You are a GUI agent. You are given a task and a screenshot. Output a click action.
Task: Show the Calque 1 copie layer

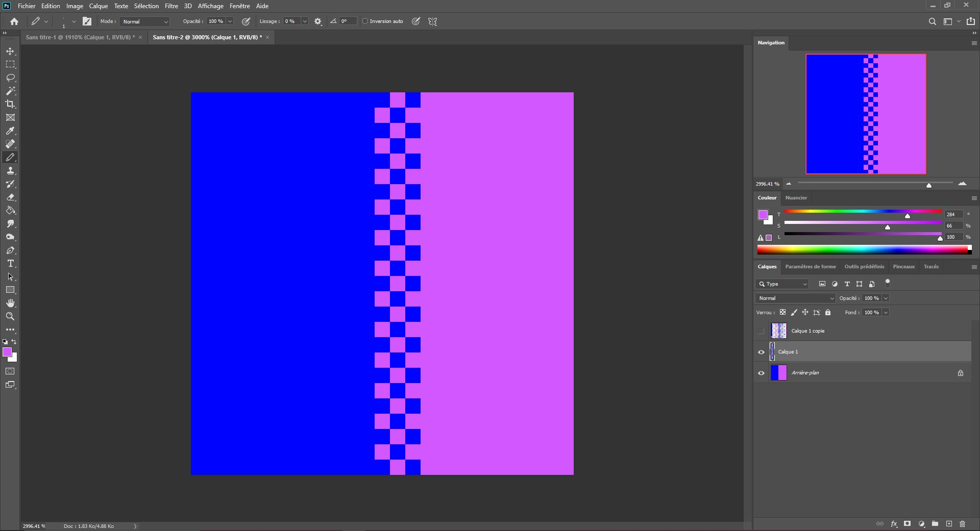[x=761, y=331]
